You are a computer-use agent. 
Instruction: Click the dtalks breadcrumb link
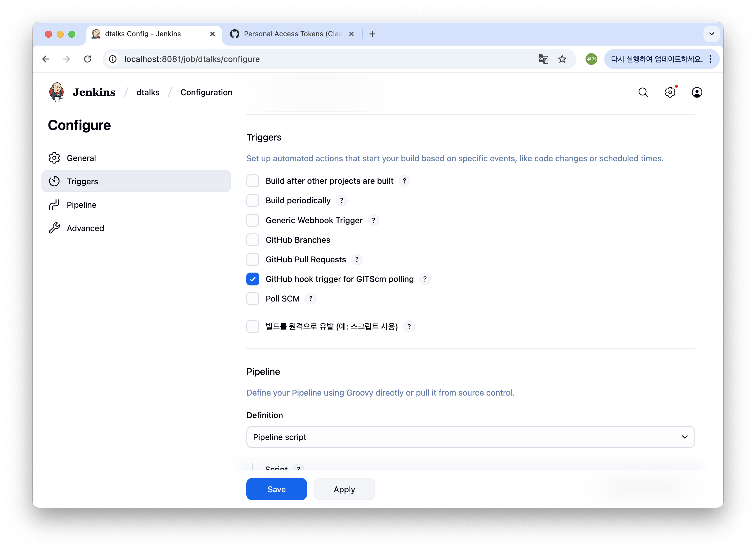[x=148, y=92]
